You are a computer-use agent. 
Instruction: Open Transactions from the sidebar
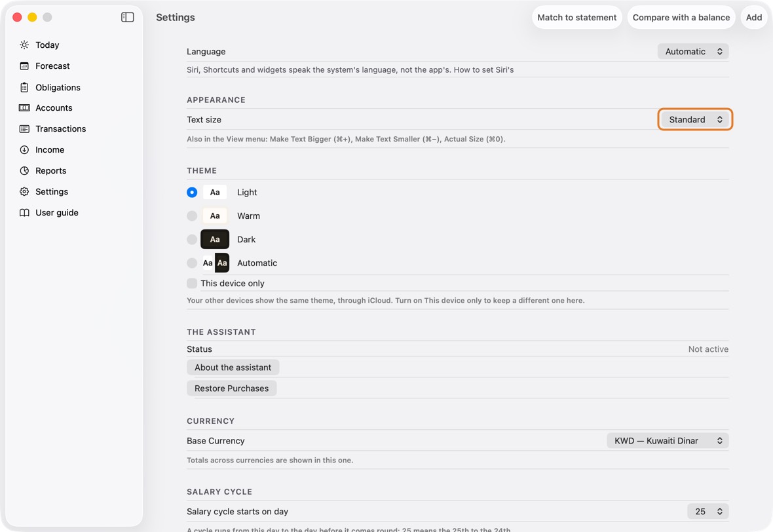61,128
